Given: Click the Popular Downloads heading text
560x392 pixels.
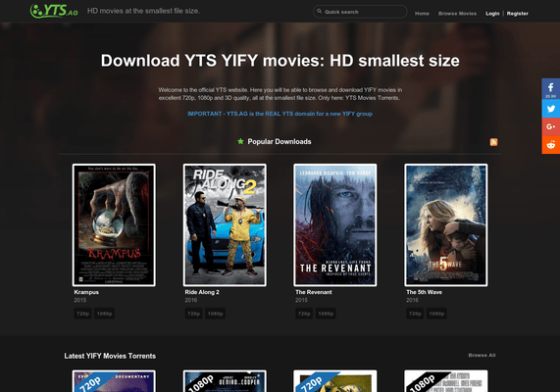Looking at the screenshot, I should pyautogui.click(x=280, y=142).
